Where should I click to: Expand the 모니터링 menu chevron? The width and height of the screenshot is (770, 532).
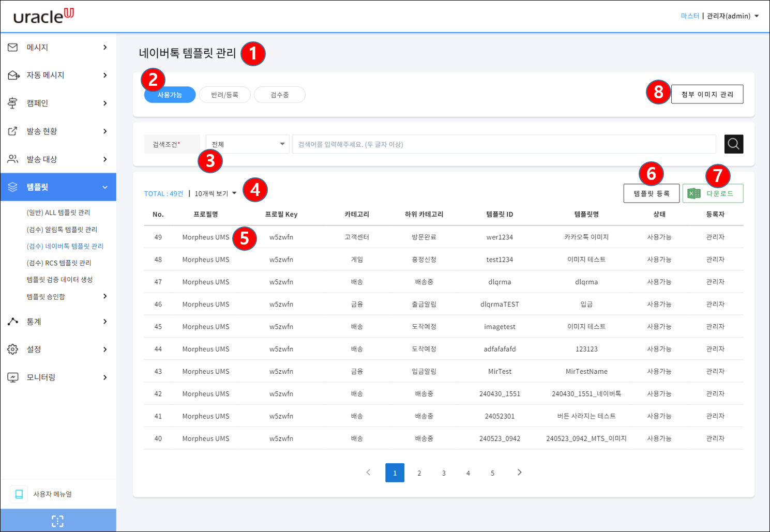point(105,377)
